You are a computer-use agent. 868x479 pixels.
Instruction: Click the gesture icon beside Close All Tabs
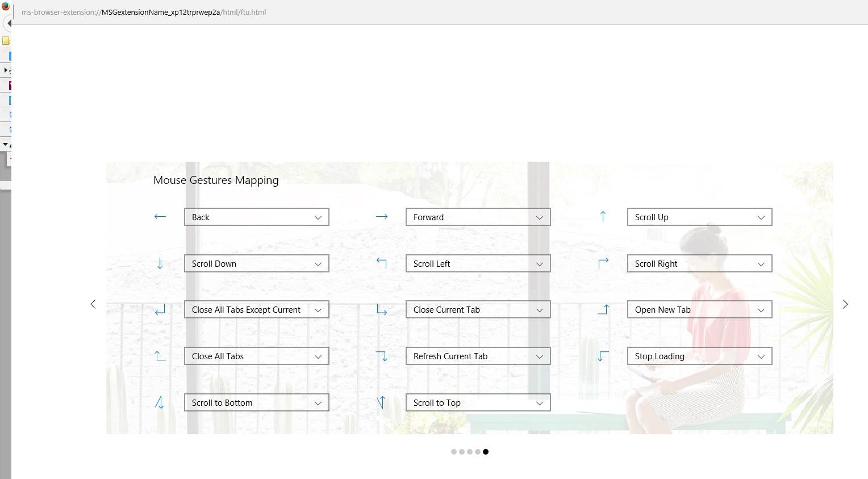point(160,355)
